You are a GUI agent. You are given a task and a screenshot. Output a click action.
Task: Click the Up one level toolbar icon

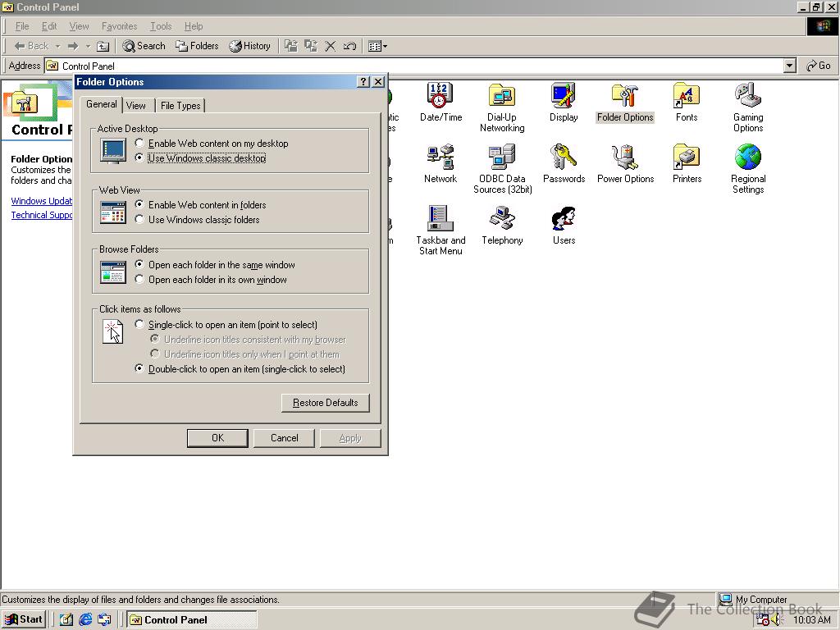103,46
